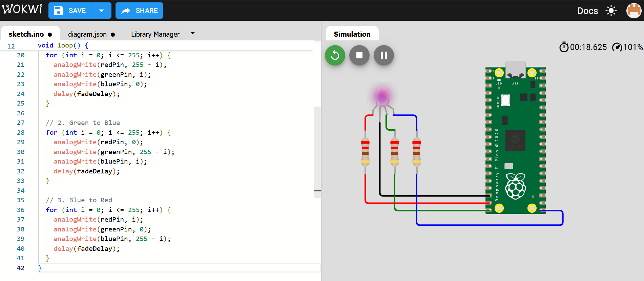Click the simulation timer stopwatch icon
644x281 pixels.
[x=564, y=47]
